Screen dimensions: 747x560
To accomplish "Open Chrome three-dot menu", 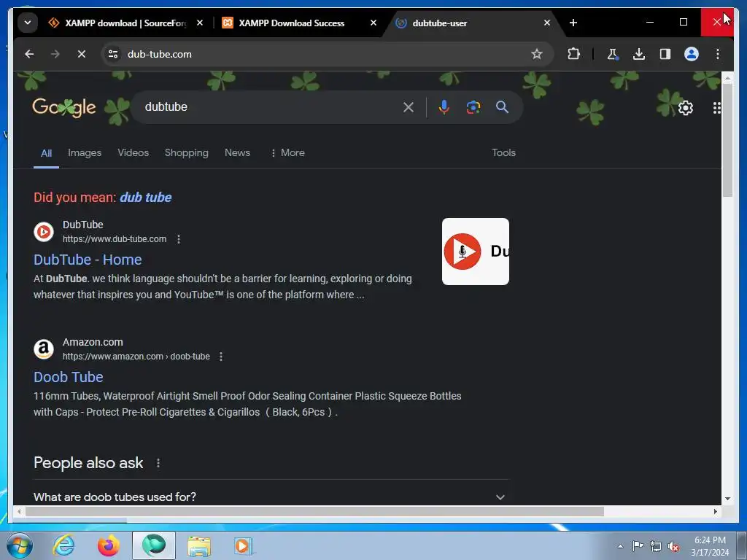I will point(718,54).
